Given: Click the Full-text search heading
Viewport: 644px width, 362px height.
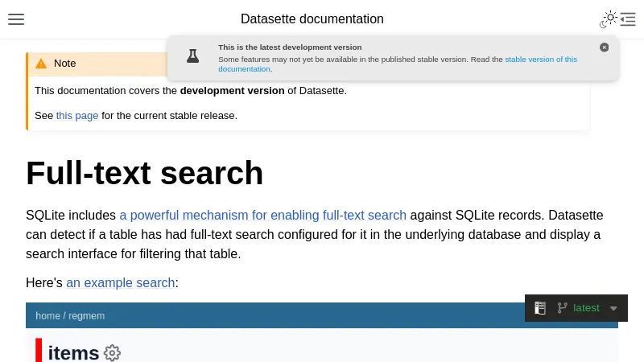Looking at the screenshot, I should (x=145, y=173).
